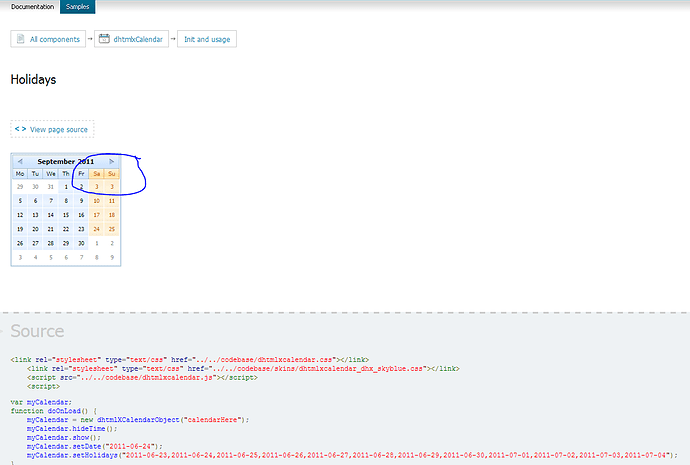This screenshot has width=690, height=465.
Task: Open the Init and usage breadcrumb
Action: point(207,39)
